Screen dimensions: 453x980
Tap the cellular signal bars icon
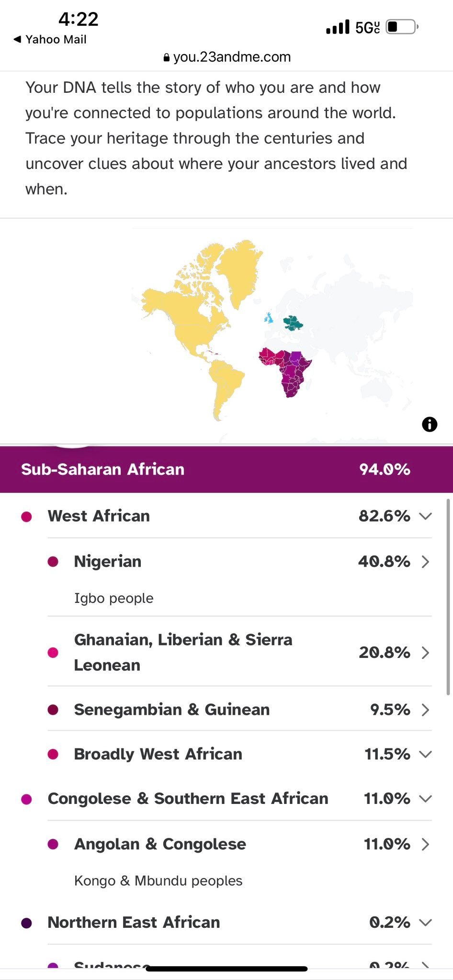[x=338, y=27]
